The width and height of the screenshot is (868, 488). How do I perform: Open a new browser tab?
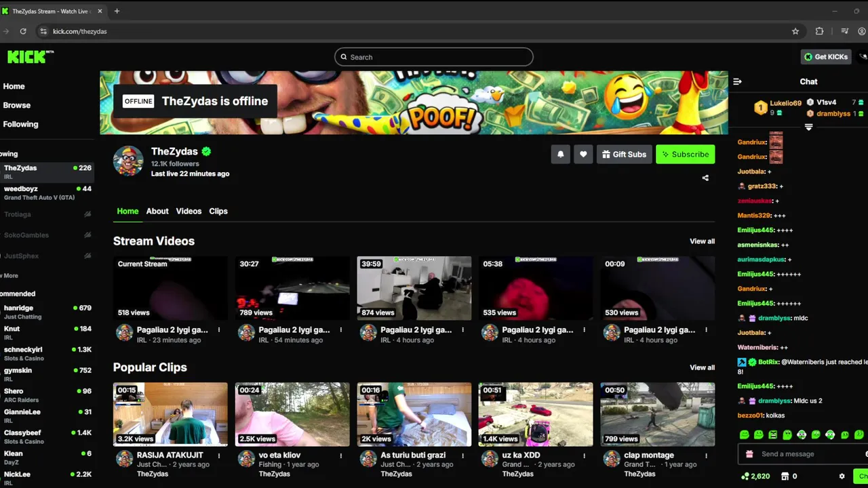coord(117,11)
